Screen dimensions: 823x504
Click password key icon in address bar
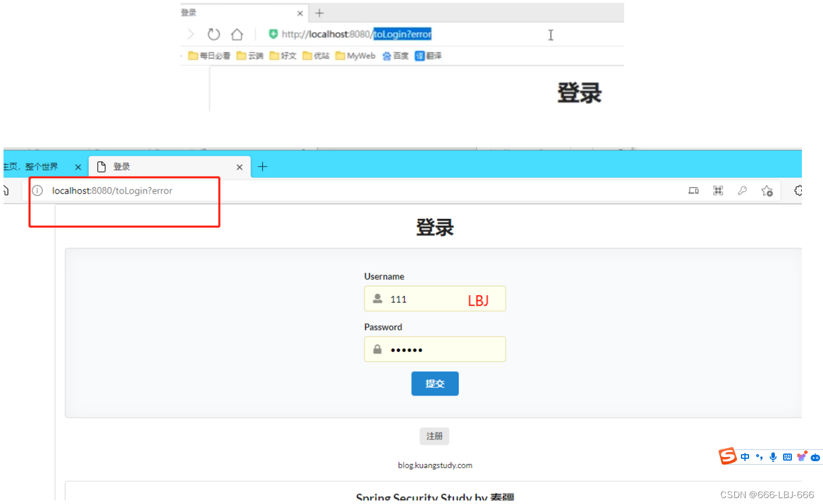(x=742, y=191)
